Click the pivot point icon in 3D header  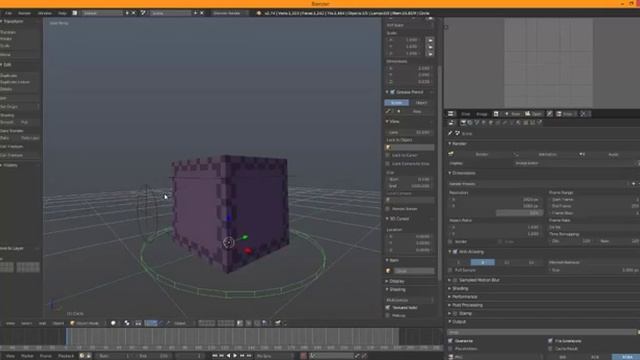pyautogui.click(x=127, y=323)
